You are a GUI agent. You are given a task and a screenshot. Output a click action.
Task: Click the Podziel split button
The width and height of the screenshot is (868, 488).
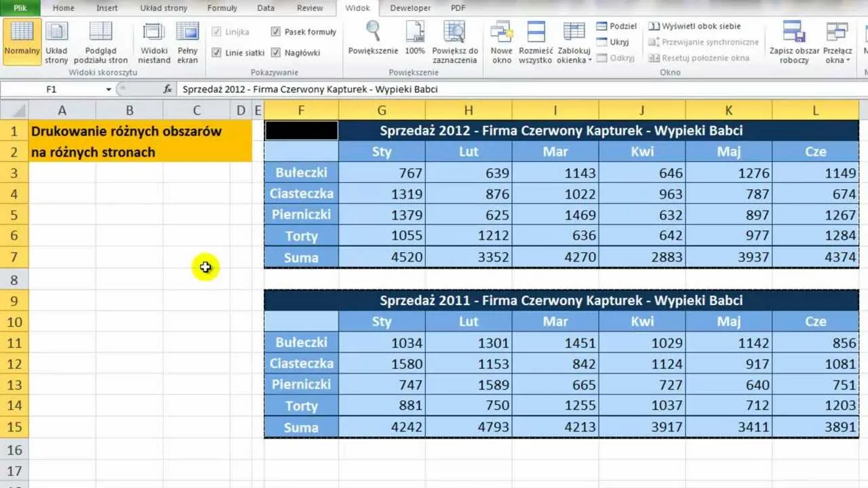tap(616, 26)
